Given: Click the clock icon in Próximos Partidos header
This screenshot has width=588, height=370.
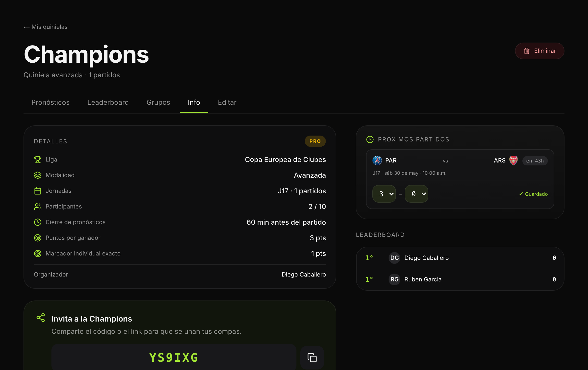Looking at the screenshot, I should point(370,139).
